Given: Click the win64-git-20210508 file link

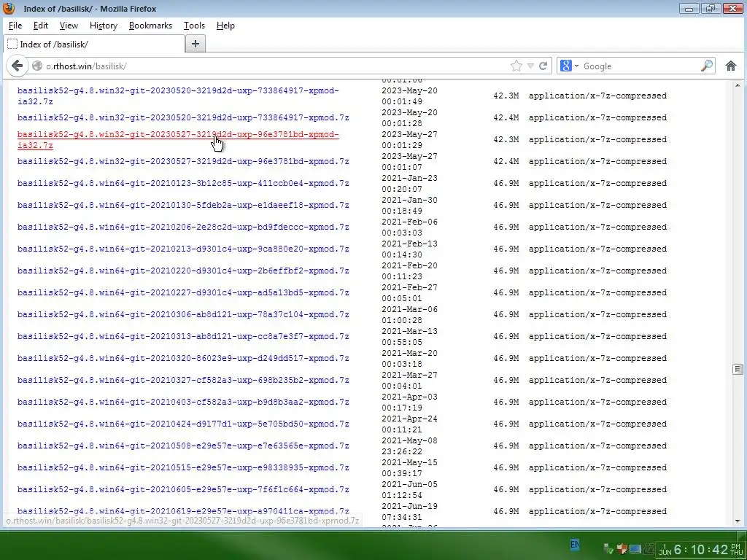Looking at the screenshot, I should pos(183,446).
